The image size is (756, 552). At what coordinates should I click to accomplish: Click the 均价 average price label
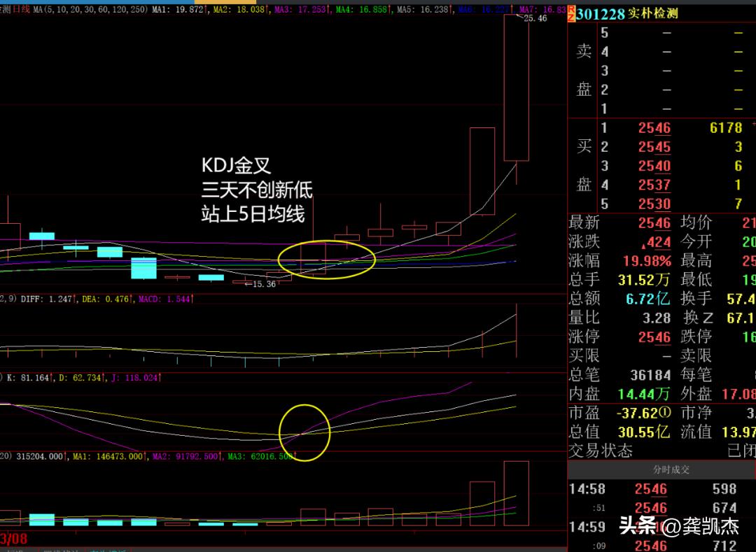(x=696, y=222)
